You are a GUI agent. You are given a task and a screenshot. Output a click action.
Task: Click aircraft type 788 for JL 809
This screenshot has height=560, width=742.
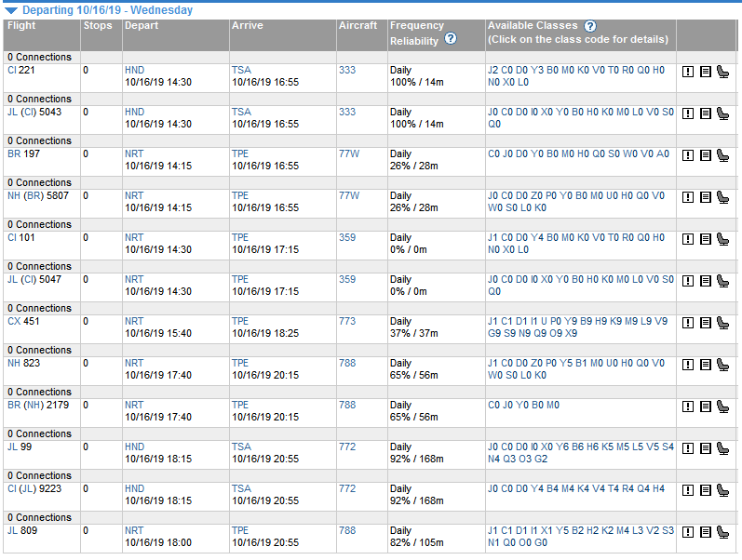coord(347,530)
